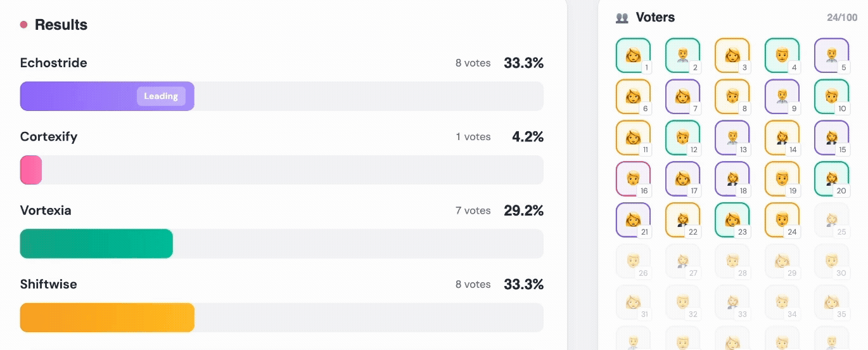868x350 pixels.
Task: Click the Vortexia 29.2% percentage
Action: [x=523, y=211]
